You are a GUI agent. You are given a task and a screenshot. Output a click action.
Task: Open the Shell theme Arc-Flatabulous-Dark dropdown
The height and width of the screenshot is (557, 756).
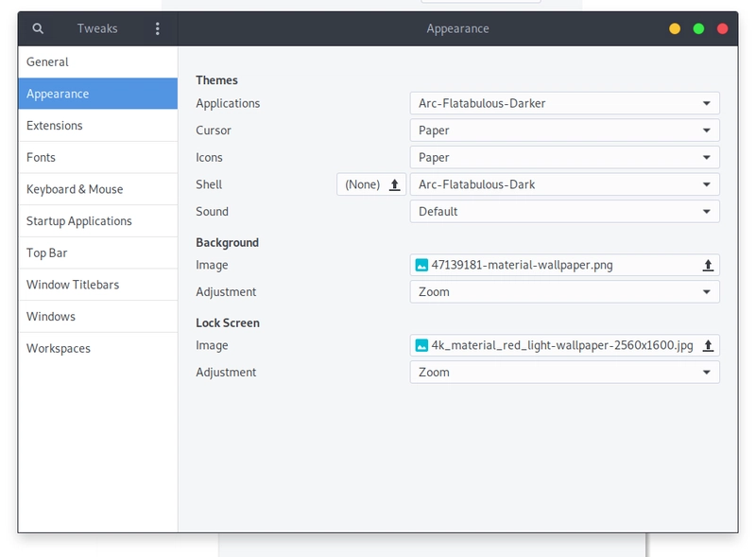point(564,184)
